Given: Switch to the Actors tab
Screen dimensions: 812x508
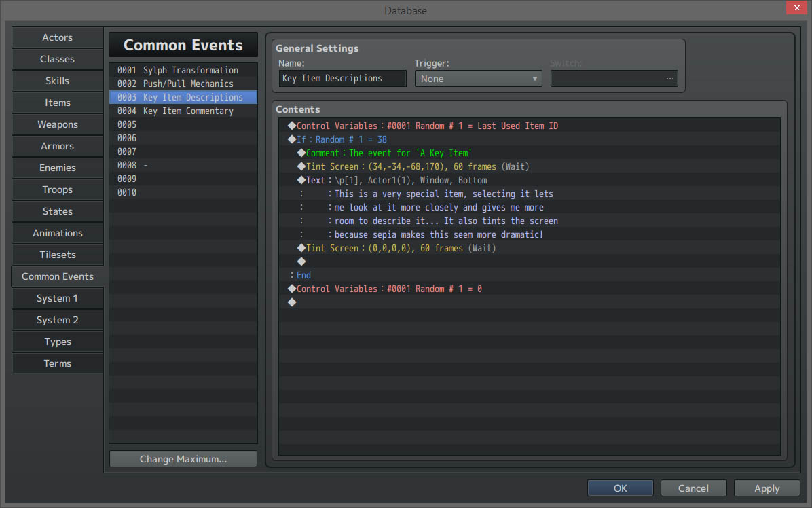Looking at the screenshot, I should tap(57, 37).
